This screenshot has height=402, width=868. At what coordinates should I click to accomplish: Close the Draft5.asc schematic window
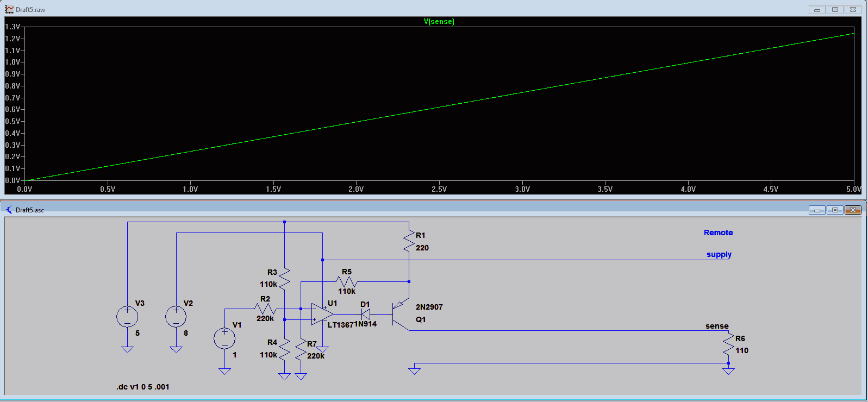point(853,210)
